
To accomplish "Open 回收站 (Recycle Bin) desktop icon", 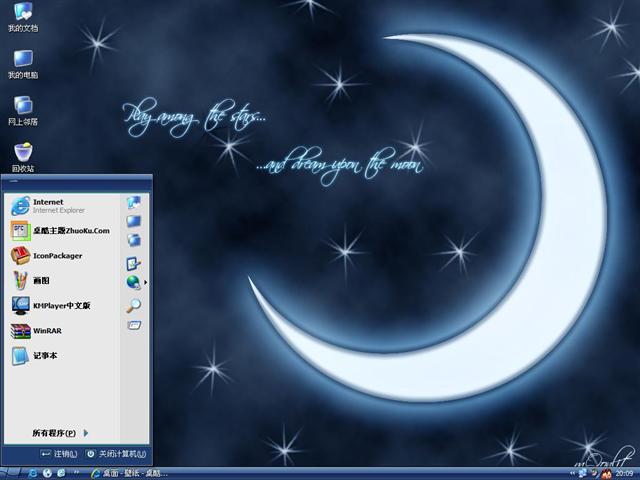I will point(22,153).
